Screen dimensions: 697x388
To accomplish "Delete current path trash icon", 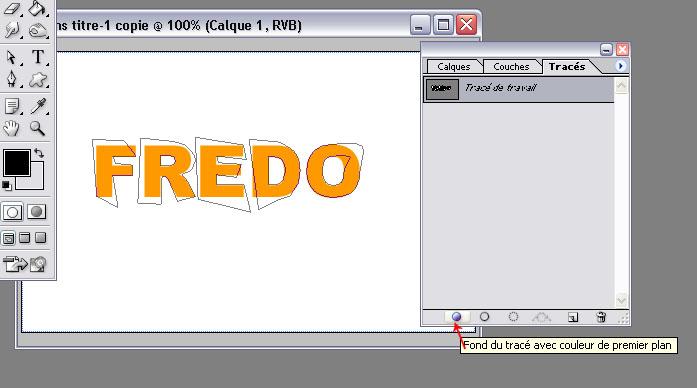I will (601, 317).
